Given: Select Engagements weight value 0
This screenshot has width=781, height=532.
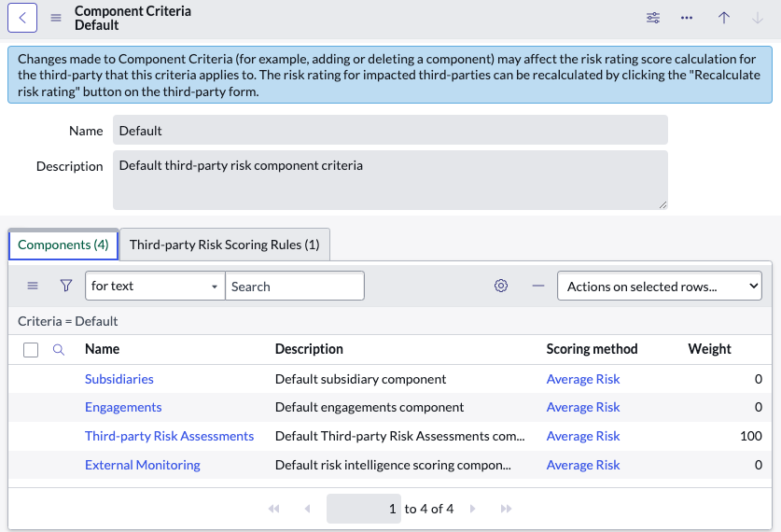Looking at the screenshot, I should coord(758,408).
